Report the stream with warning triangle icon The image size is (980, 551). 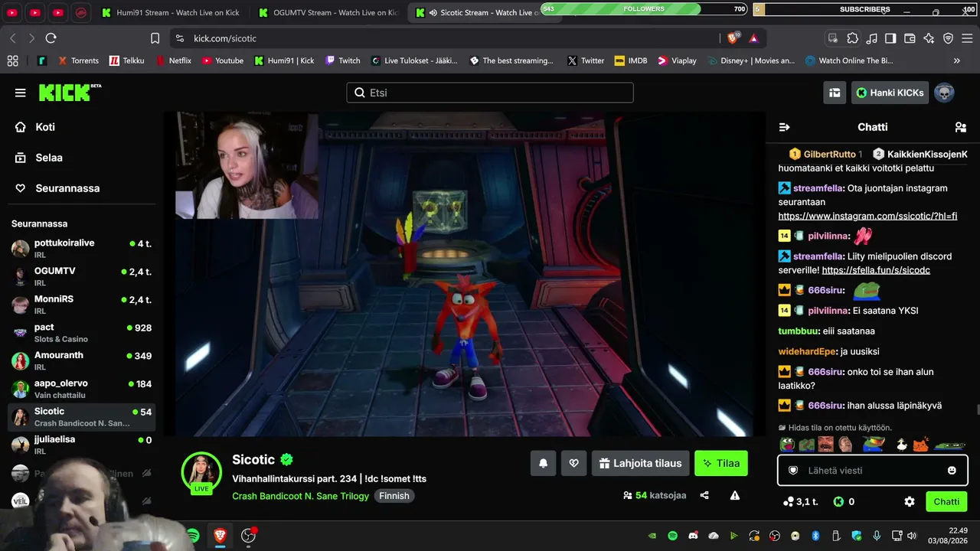click(x=735, y=495)
